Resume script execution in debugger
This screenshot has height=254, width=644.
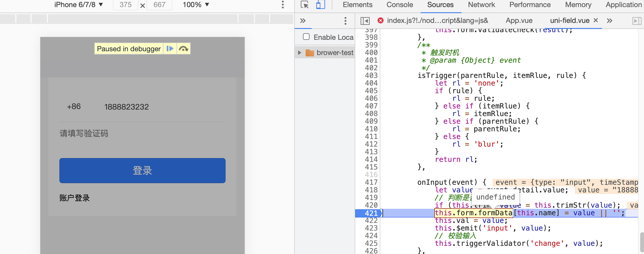click(x=170, y=49)
